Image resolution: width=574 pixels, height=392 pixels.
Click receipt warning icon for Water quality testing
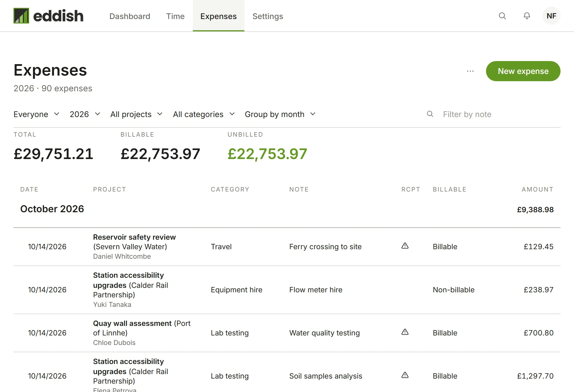[x=405, y=332]
